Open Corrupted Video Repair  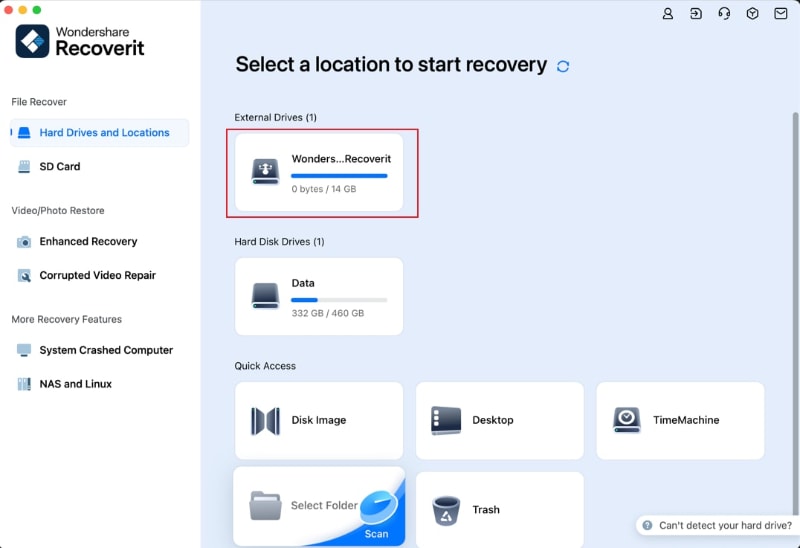click(99, 276)
